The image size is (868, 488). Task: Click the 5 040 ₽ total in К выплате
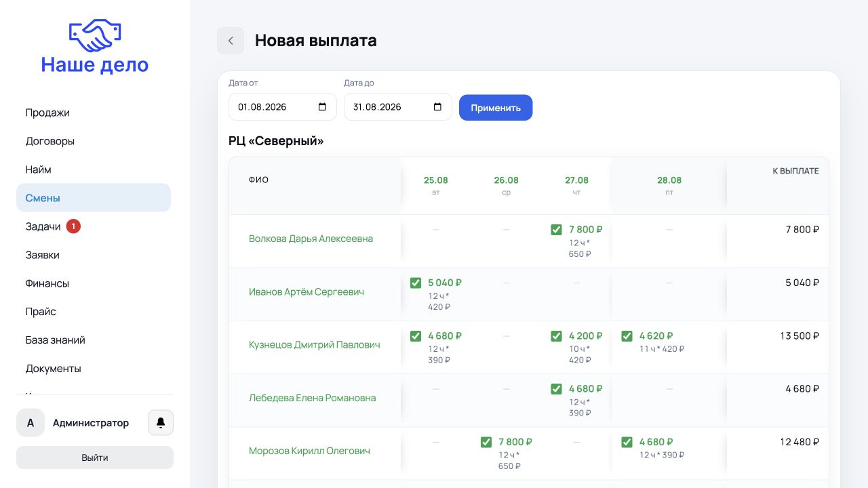pos(802,283)
